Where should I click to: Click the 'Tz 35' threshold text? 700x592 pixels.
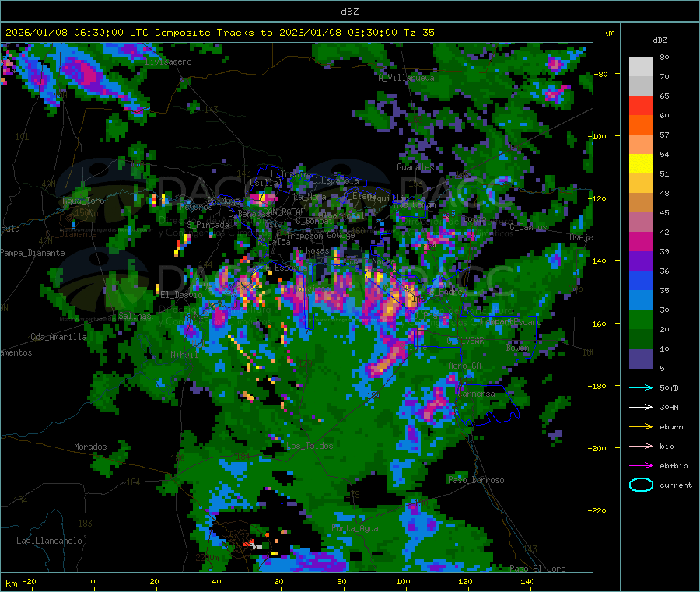[418, 33]
